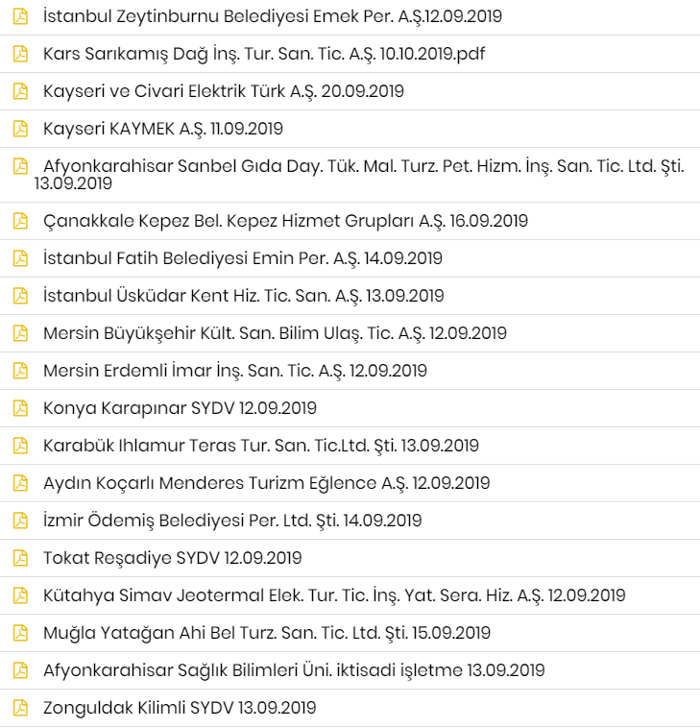The width and height of the screenshot is (700, 728).
Task: Click PDF icon beside İstanbul Zeytinburnu Belediyesi
Action: (x=20, y=16)
